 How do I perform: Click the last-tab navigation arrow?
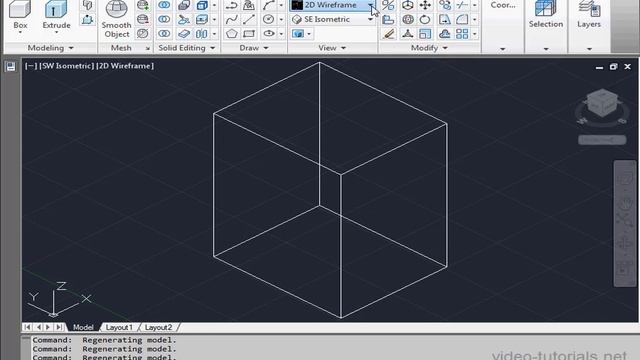point(60,327)
